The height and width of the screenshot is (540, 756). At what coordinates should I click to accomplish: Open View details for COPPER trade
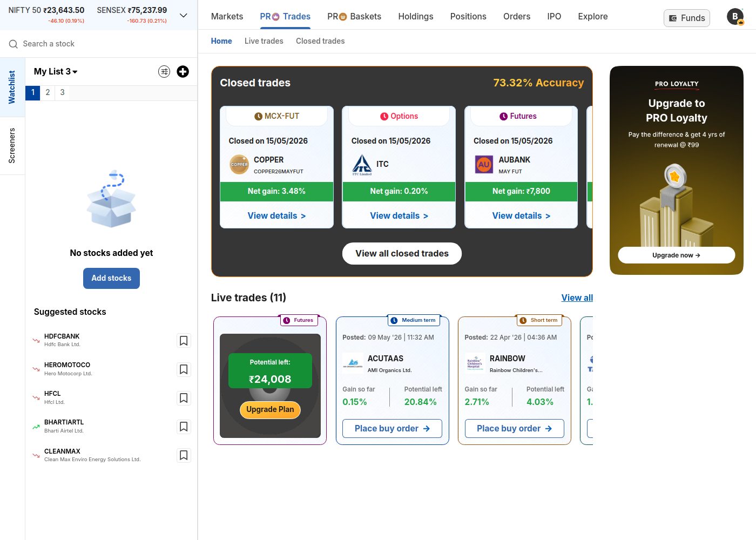276,215
